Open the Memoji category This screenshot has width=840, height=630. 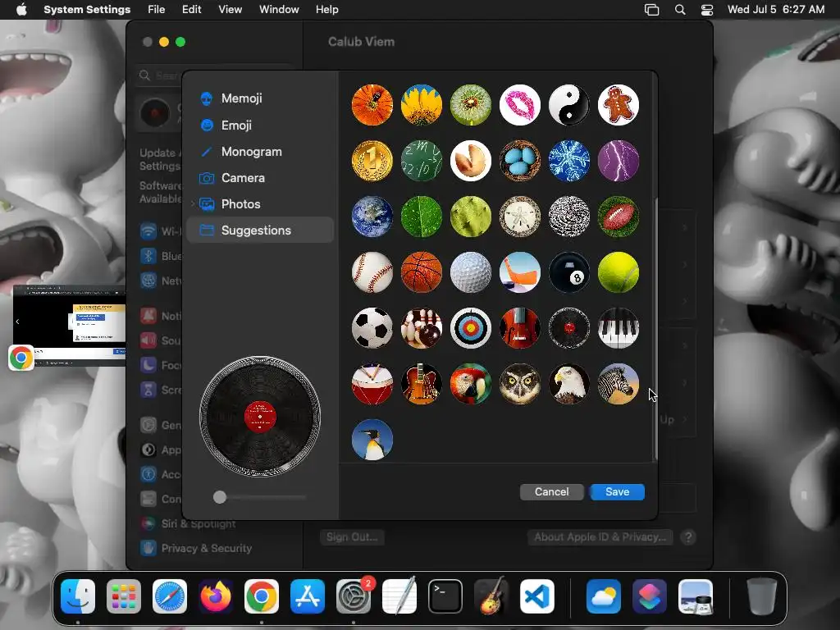260,98
